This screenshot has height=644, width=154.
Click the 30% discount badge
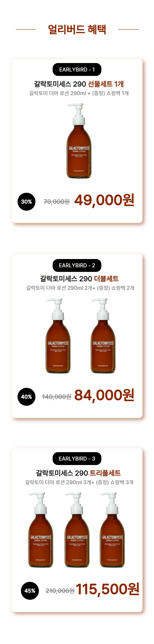[x=27, y=202]
